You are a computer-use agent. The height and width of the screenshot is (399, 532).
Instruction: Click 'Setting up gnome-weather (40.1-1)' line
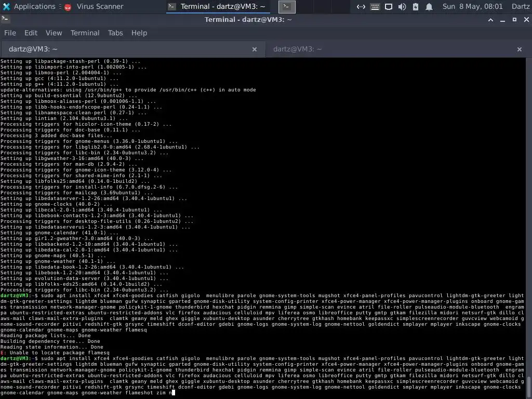pos(58,261)
